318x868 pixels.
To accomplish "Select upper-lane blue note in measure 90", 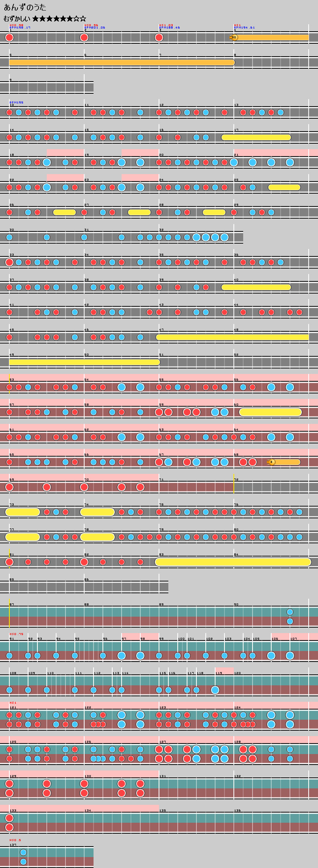I will (x=290, y=612).
